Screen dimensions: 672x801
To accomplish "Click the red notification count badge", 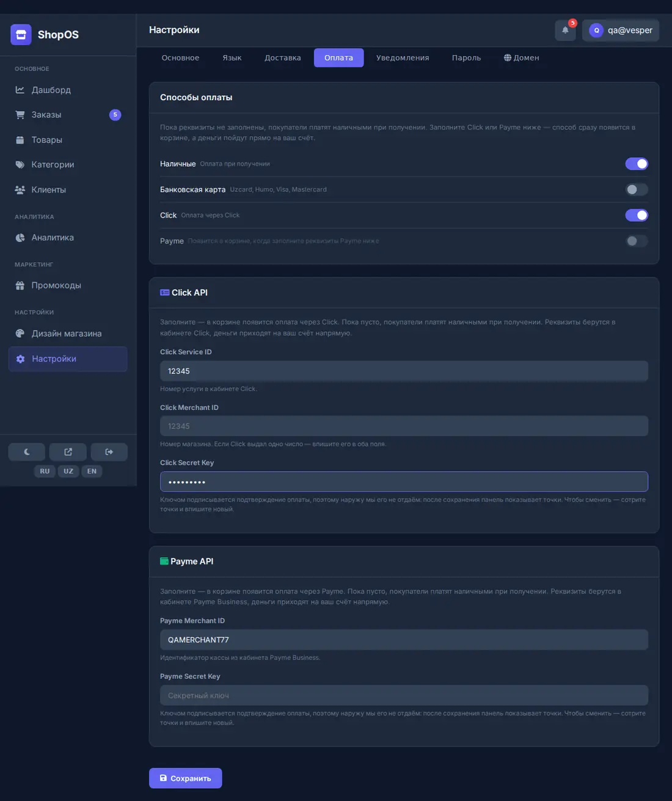I will click(572, 23).
